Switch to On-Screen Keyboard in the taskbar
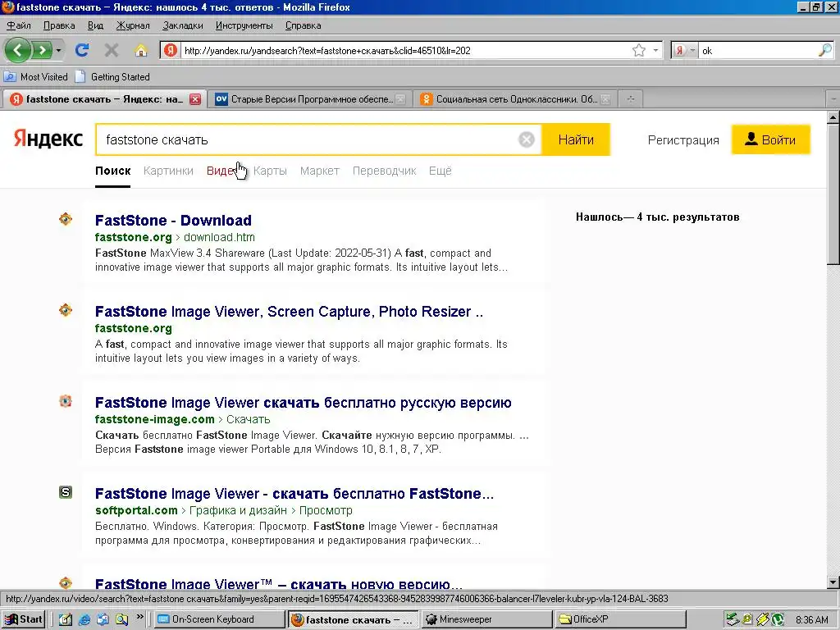This screenshot has height=630, width=840. 220,619
